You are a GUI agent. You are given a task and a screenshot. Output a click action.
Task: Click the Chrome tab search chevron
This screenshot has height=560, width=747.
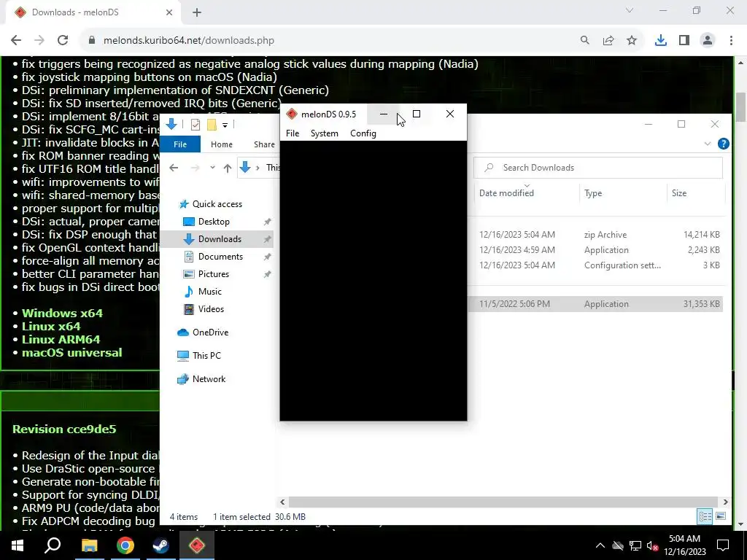pos(630,10)
